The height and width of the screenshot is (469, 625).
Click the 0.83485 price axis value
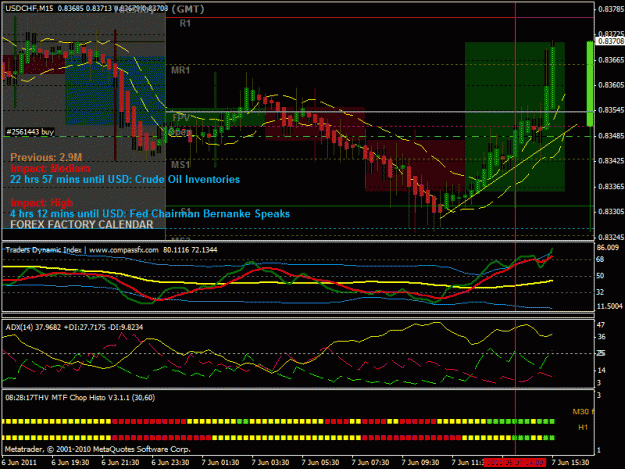(611, 136)
